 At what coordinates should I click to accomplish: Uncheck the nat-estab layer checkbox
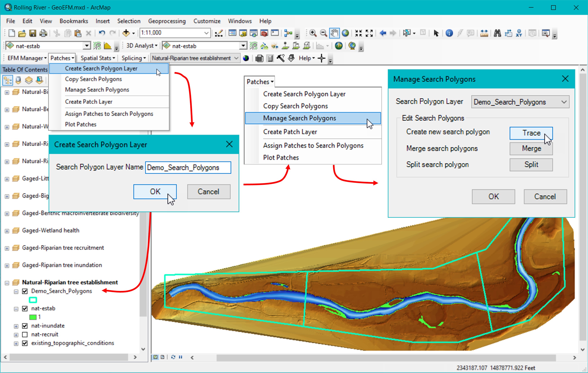coord(25,309)
